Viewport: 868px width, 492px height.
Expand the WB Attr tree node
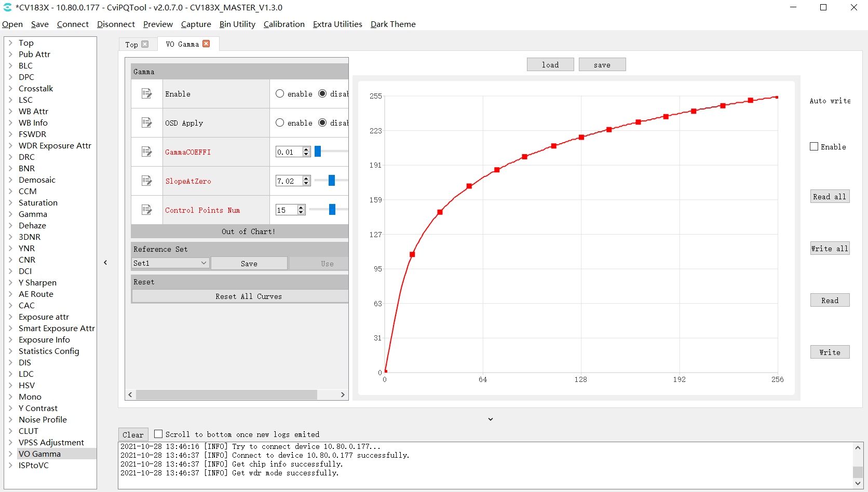pyautogui.click(x=10, y=111)
